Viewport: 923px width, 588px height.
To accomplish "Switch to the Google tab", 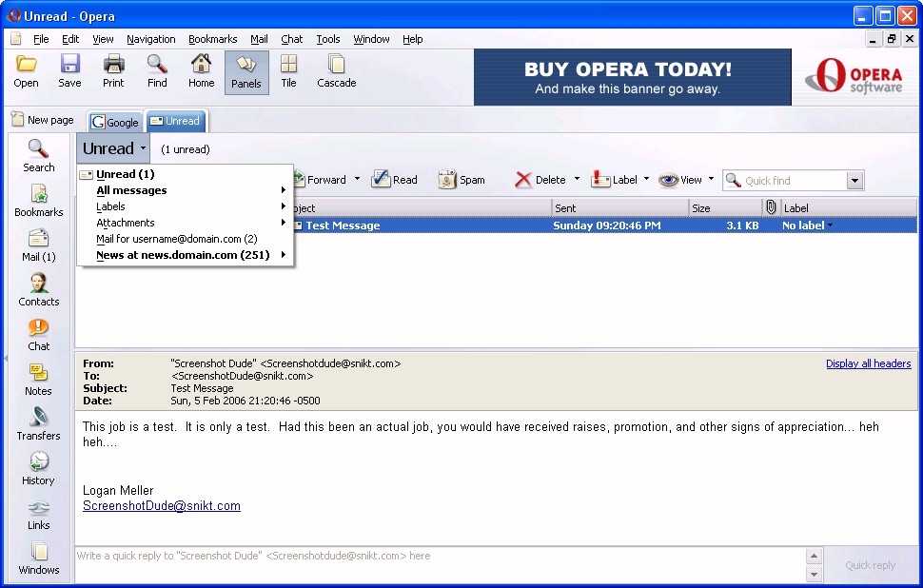I will point(115,122).
